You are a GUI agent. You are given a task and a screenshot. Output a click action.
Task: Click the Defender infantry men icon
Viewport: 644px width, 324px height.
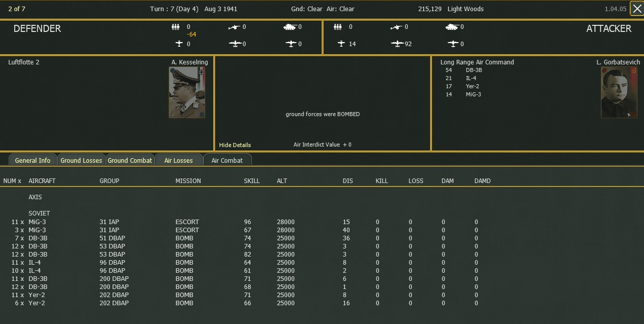click(176, 27)
